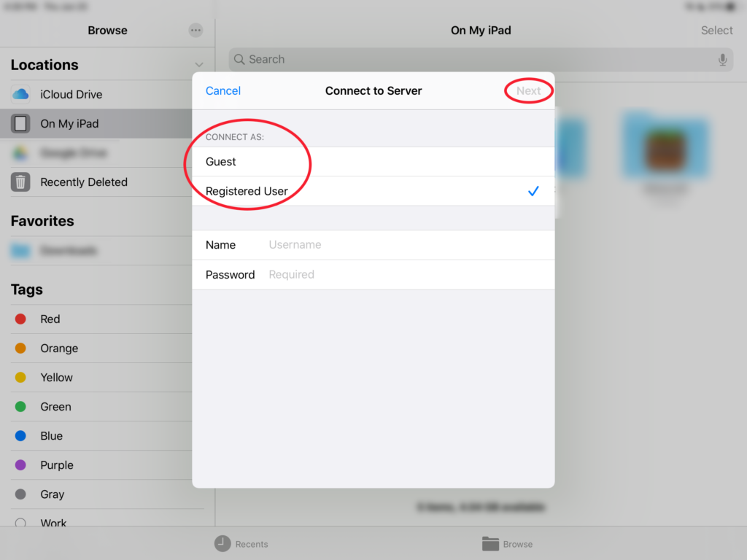Open the Browse more options ellipsis
This screenshot has width=747, height=560.
196,31
